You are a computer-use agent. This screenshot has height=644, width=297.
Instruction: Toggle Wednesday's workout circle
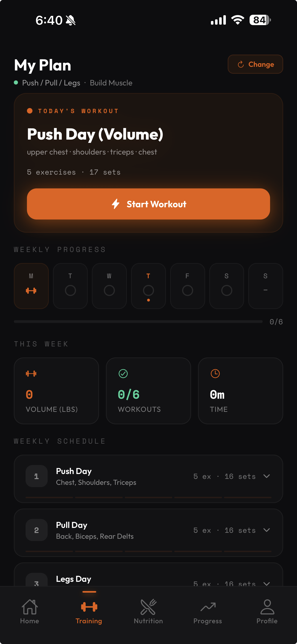tap(109, 290)
